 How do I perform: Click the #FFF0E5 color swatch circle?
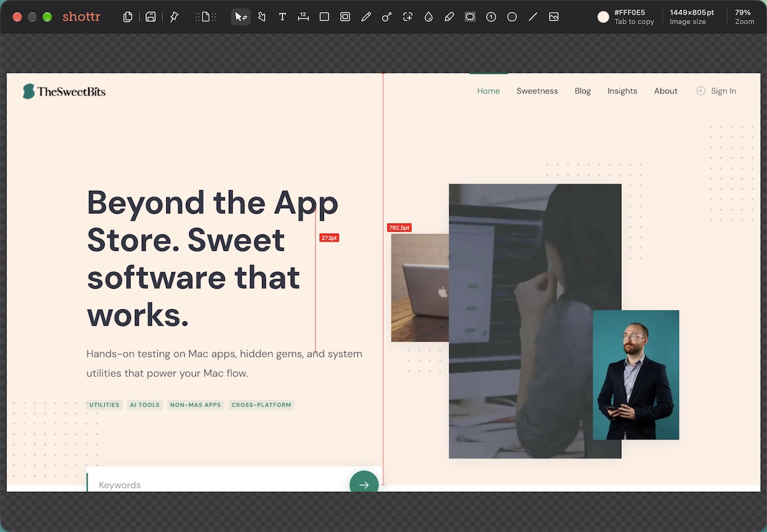coord(603,17)
